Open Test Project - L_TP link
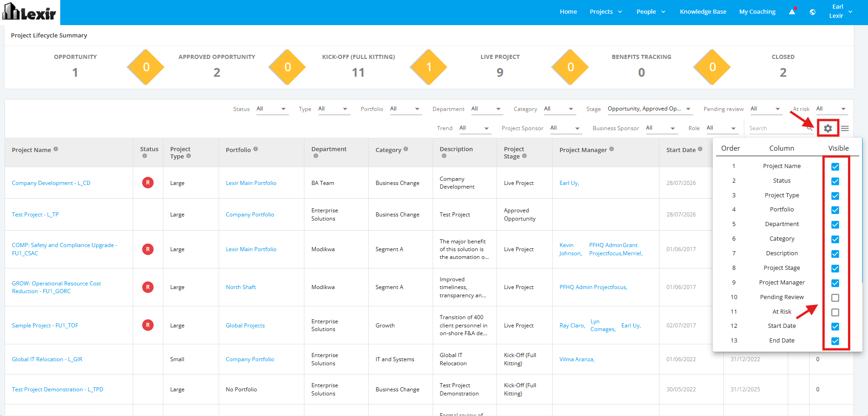The height and width of the screenshot is (416, 868). 35,215
